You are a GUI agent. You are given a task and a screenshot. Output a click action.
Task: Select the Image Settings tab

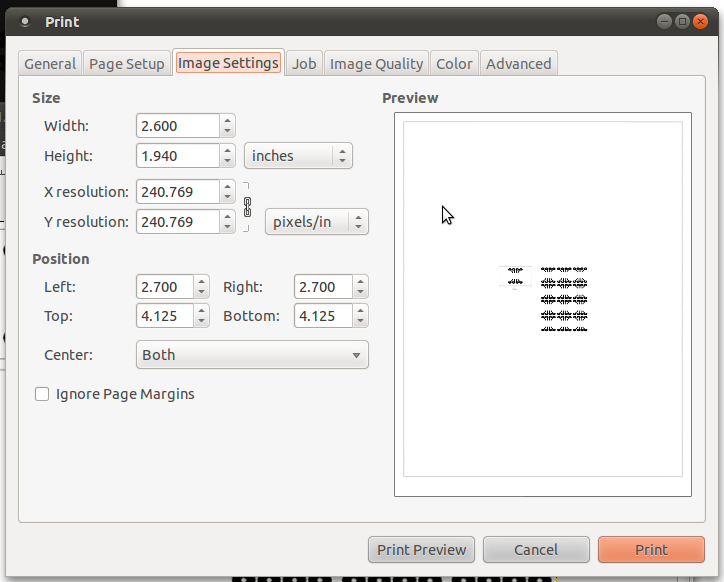tap(229, 63)
